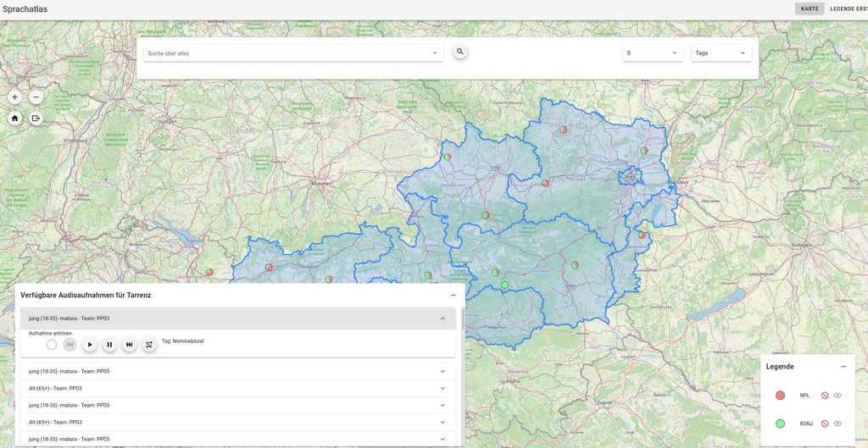The image size is (868, 448).
Task: Click the 'Aufnahme anhören:' label
Action: 51,333
